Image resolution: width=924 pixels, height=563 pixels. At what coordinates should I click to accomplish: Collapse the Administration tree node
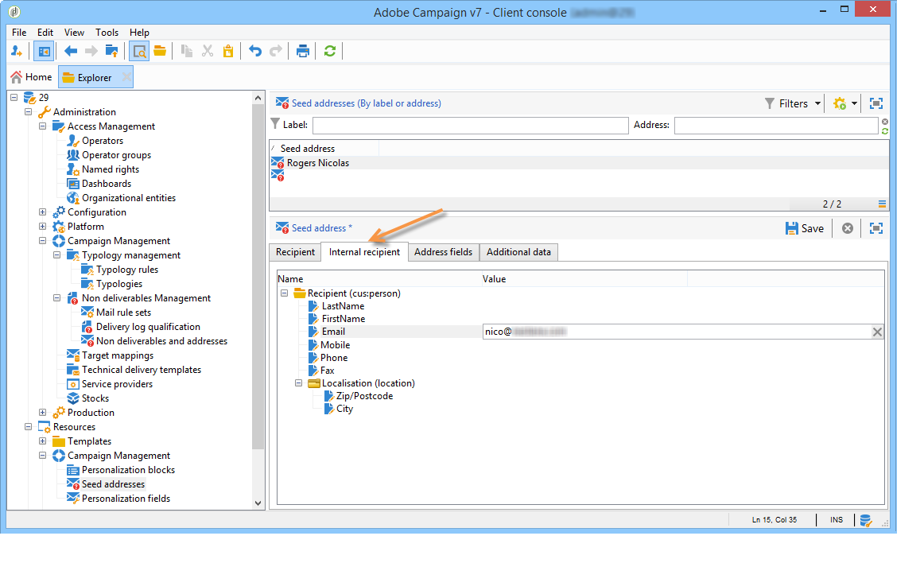click(x=28, y=111)
